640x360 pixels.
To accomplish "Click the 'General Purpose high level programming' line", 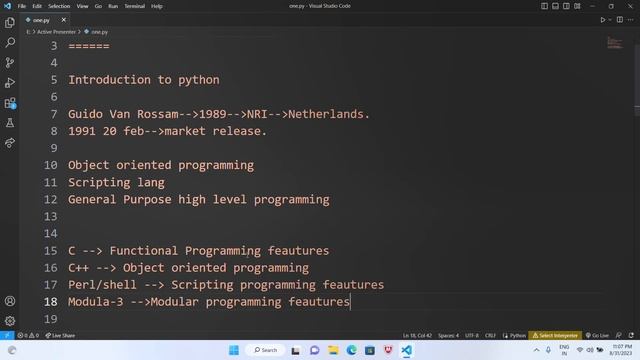I will (199, 200).
